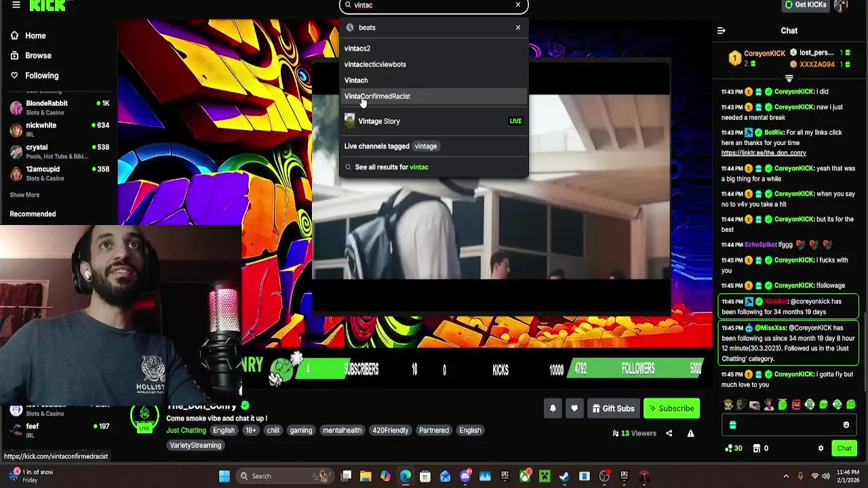Expand the chat leaderboard chevron
Image resolution: width=868 pixels, height=488 pixels.
coord(789,79)
